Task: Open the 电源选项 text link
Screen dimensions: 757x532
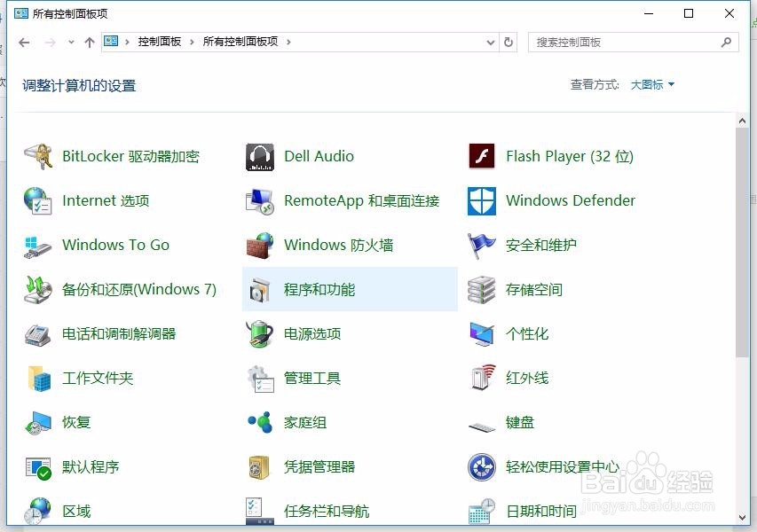Action: click(x=312, y=333)
